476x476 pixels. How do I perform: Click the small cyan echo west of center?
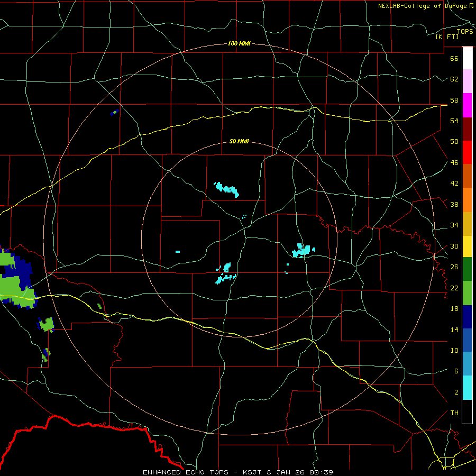coord(178,252)
